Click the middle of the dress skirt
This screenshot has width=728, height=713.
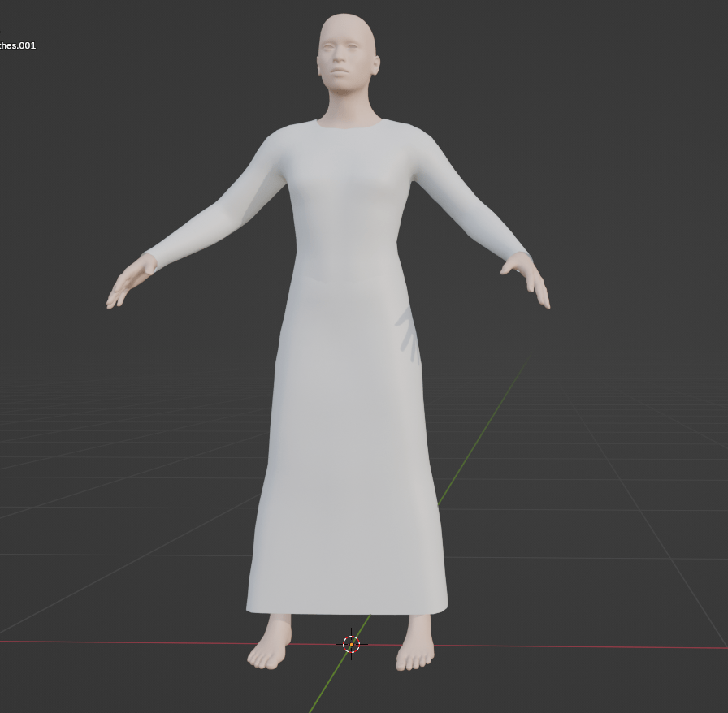(x=349, y=455)
